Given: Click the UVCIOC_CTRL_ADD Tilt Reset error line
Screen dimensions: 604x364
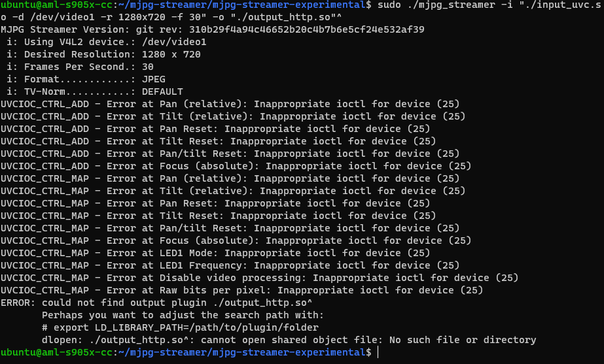Looking at the screenshot, I should tap(219, 141).
